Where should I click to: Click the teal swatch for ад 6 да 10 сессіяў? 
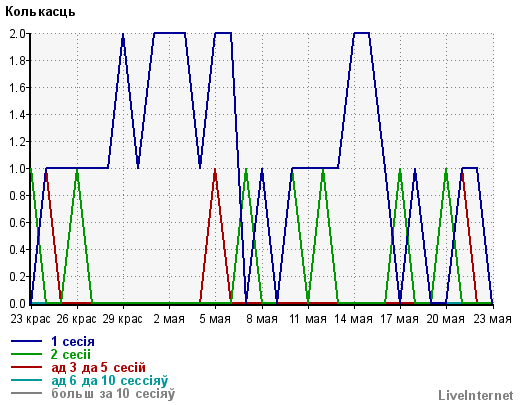pyautogui.click(x=26, y=380)
